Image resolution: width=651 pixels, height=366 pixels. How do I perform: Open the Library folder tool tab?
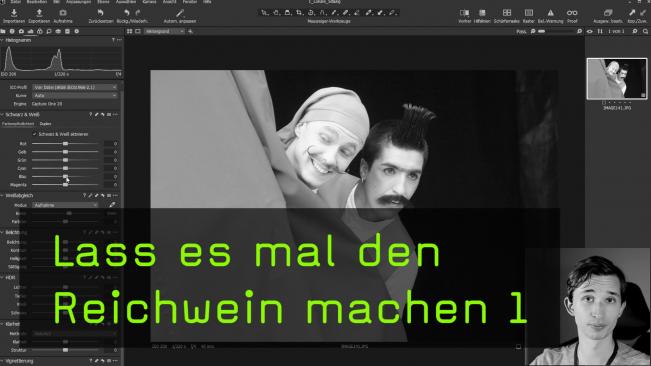[x=3, y=31]
